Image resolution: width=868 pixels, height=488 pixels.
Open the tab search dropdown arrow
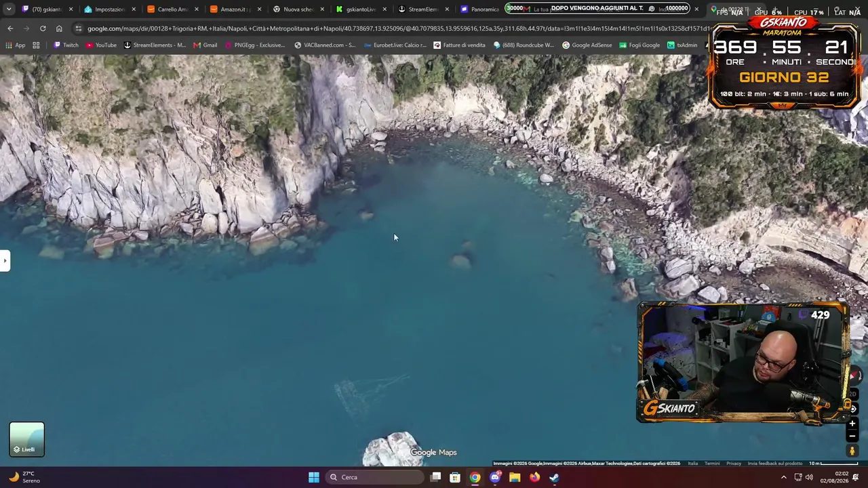(9, 9)
